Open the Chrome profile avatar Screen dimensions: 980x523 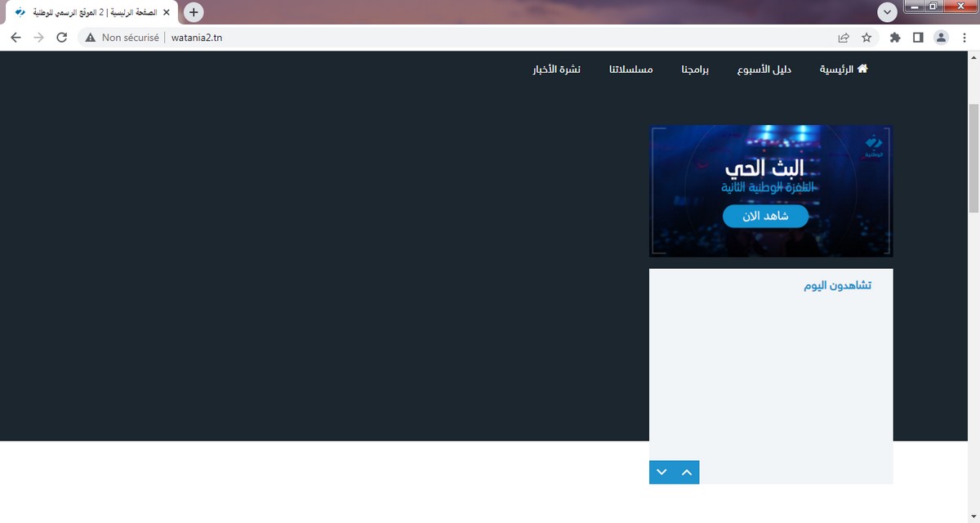point(941,38)
